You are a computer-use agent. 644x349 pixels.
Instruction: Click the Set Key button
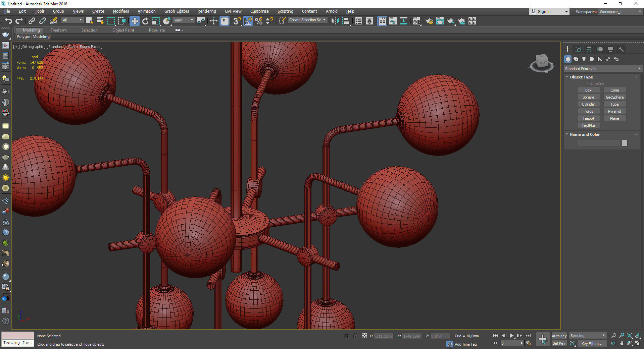click(x=559, y=343)
